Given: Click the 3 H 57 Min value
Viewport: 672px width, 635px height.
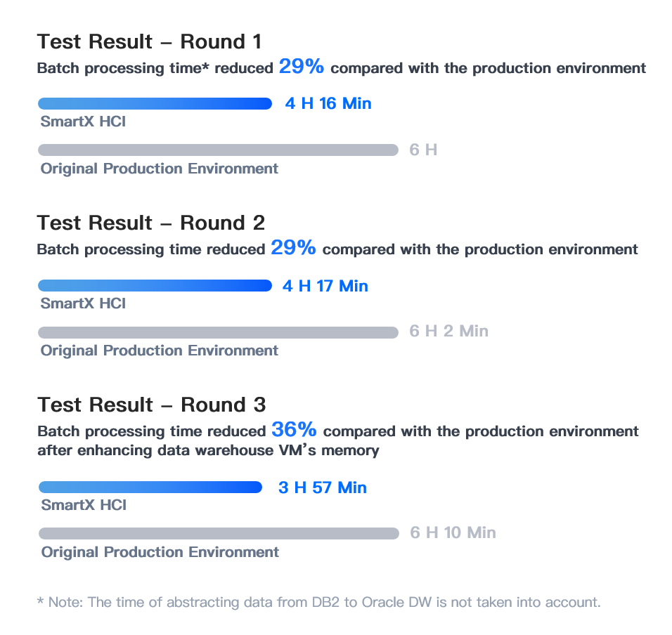Looking at the screenshot, I should [x=322, y=487].
